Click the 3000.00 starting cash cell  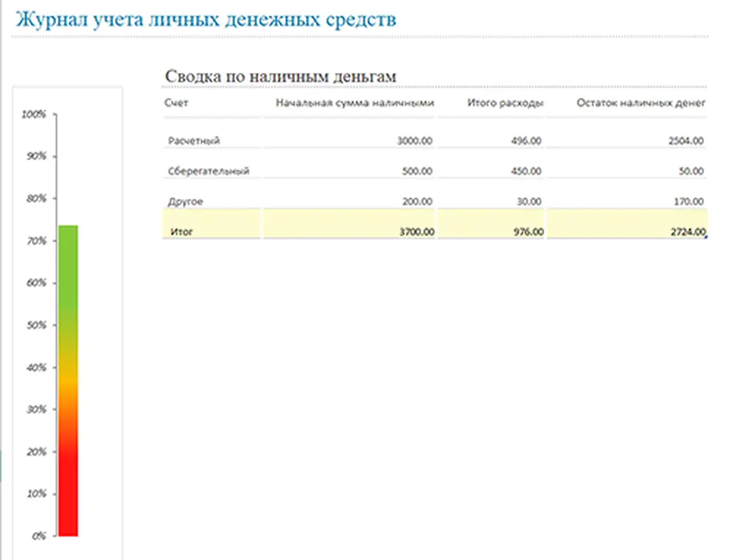pyautogui.click(x=415, y=141)
